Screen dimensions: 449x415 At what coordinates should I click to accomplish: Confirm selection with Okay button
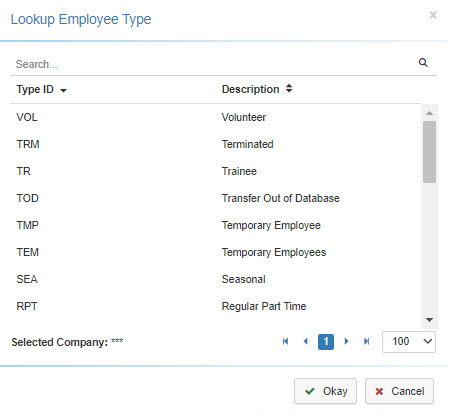(325, 391)
